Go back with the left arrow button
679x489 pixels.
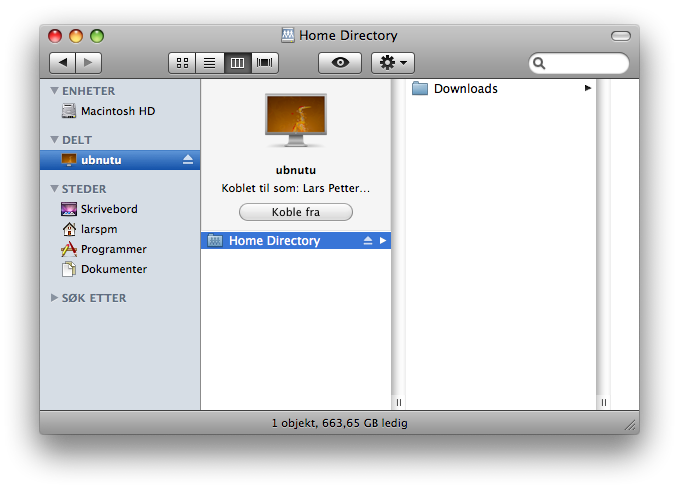tap(63, 63)
